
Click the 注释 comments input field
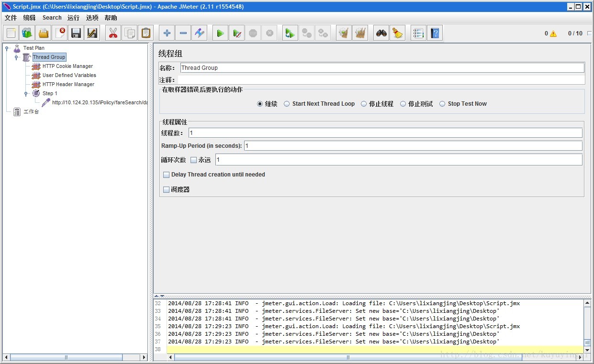click(x=381, y=80)
